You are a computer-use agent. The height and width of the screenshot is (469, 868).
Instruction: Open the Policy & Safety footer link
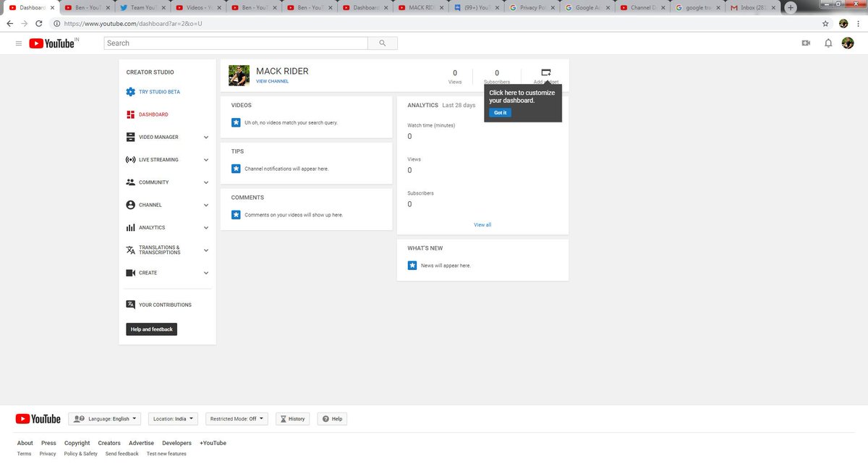click(80, 454)
